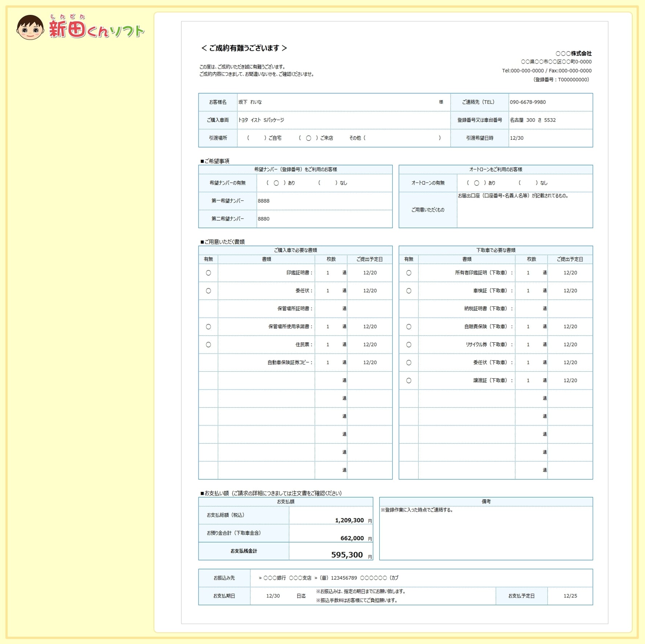Click the ご購入車両で必要な書類 table header
Image resolution: width=645 pixels, height=644 pixels.
[x=295, y=250]
